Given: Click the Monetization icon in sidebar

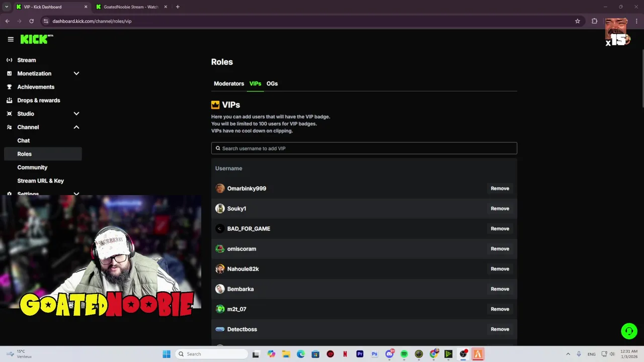Looking at the screenshot, I should [x=9, y=73].
